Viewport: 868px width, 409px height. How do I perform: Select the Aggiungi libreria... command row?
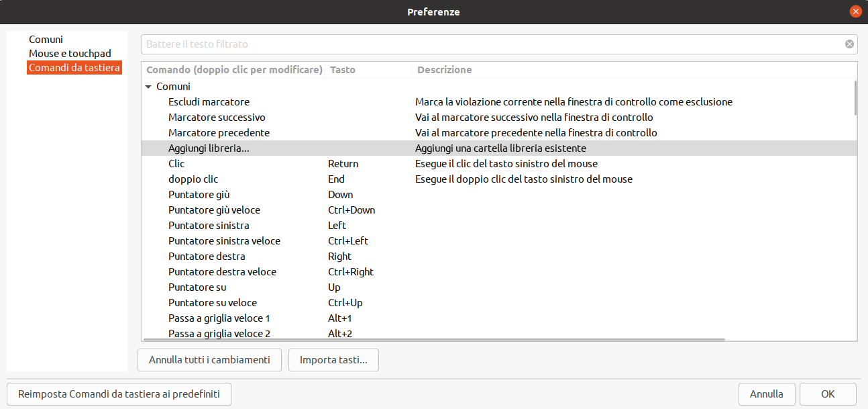click(x=498, y=148)
